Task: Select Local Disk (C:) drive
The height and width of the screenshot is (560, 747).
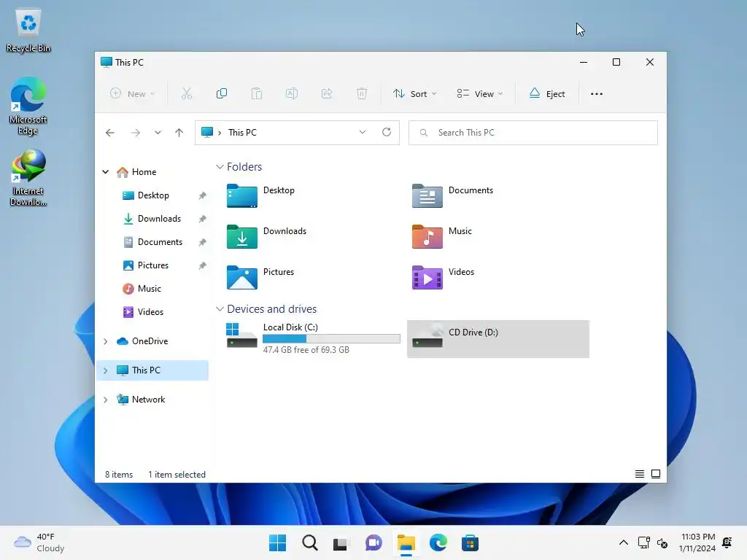Action: [314, 338]
